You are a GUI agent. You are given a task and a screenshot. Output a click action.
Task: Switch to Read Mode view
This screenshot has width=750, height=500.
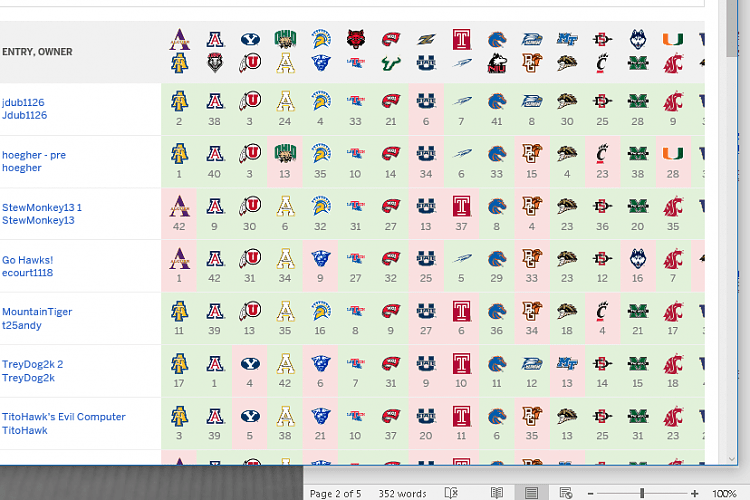coord(497,493)
